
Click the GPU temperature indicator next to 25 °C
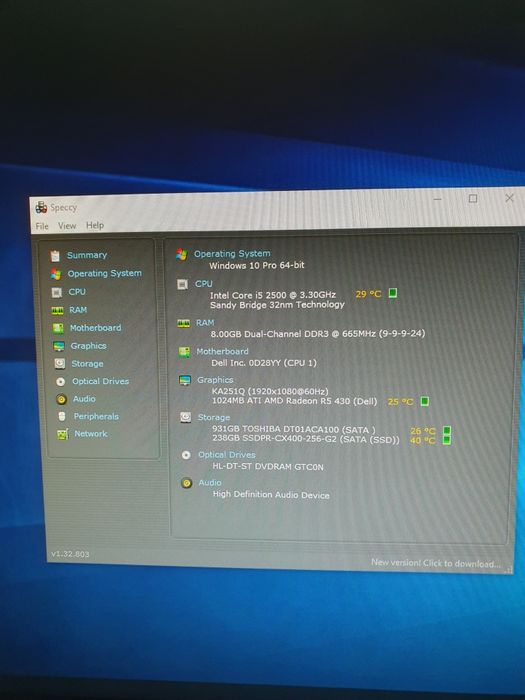[x=425, y=401]
